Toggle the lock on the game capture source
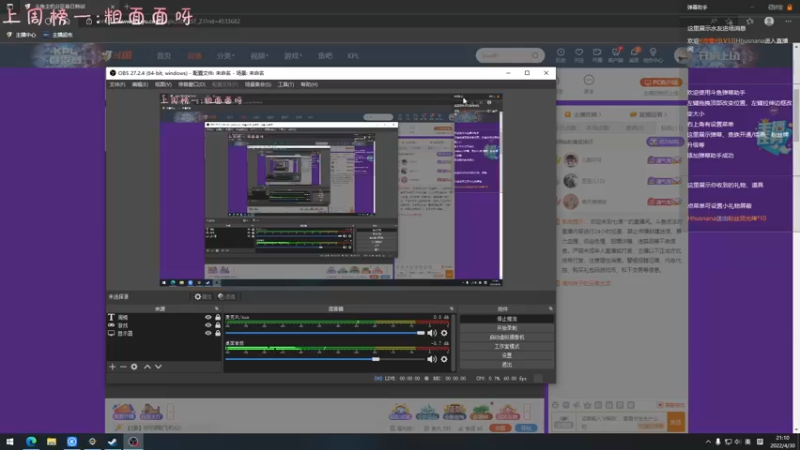The height and width of the screenshot is (450, 800). coord(218,325)
